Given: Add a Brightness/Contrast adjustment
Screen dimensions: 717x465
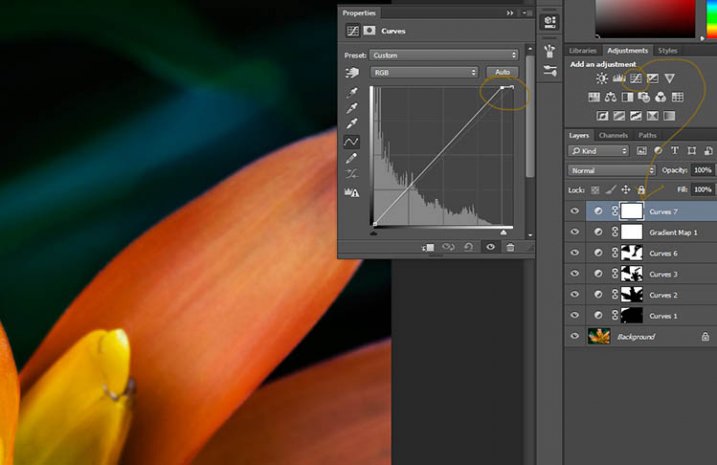Looking at the screenshot, I should tap(602, 78).
